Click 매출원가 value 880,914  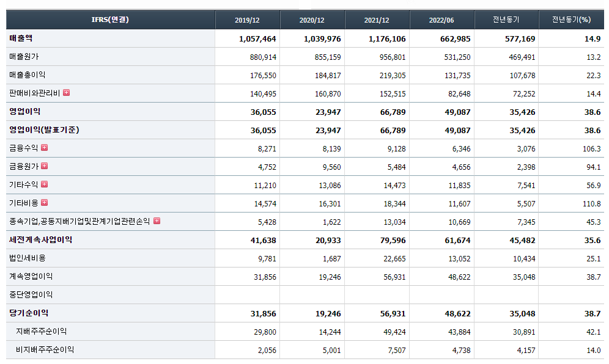click(264, 57)
